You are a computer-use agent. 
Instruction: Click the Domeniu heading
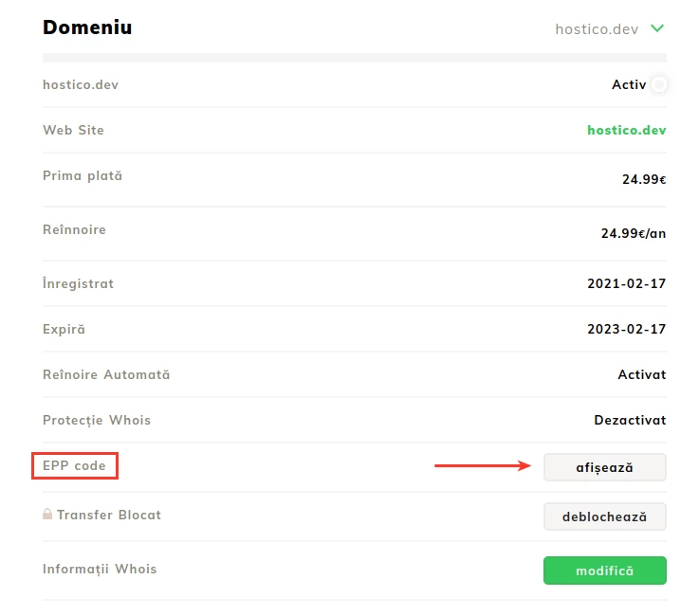coord(87,27)
